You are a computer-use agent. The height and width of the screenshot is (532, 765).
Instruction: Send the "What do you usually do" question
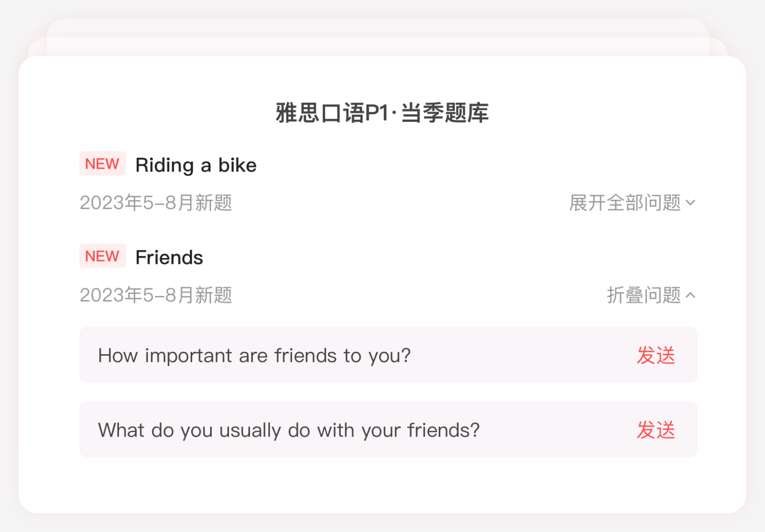pyautogui.click(x=656, y=430)
